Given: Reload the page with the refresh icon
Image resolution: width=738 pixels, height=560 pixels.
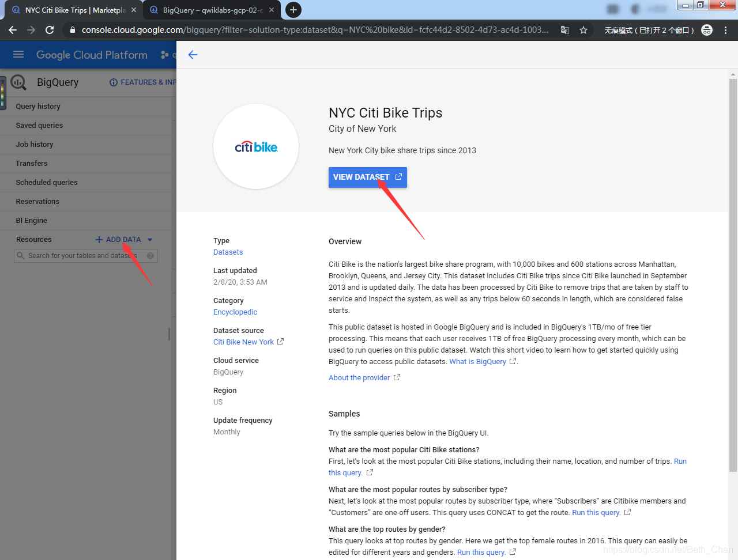Looking at the screenshot, I should pos(50,30).
